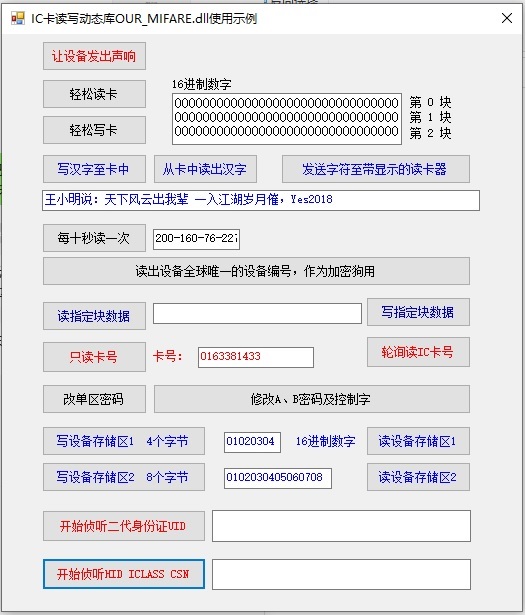
Task: Click the 开始侦听二代身份证UID button
Action: point(124,526)
